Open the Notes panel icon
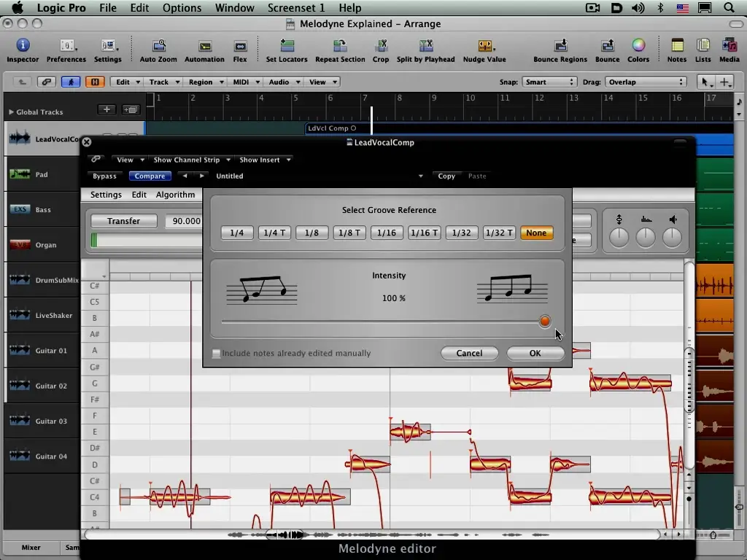The image size is (747, 560). pos(677,45)
